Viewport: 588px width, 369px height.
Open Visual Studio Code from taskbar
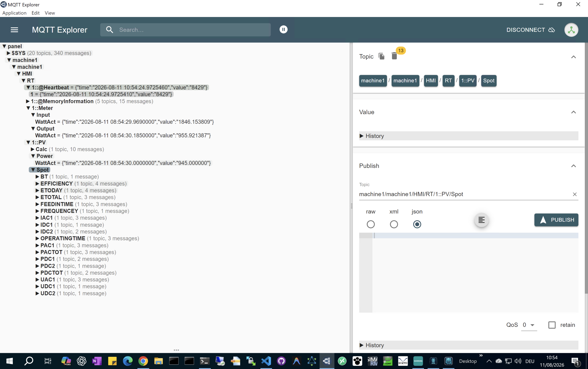(266, 361)
